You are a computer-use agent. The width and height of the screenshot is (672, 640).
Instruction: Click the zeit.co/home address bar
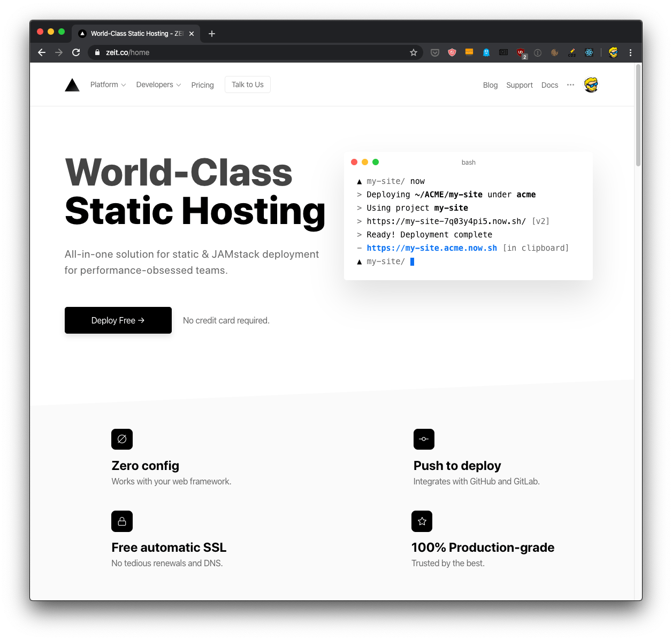(246, 52)
